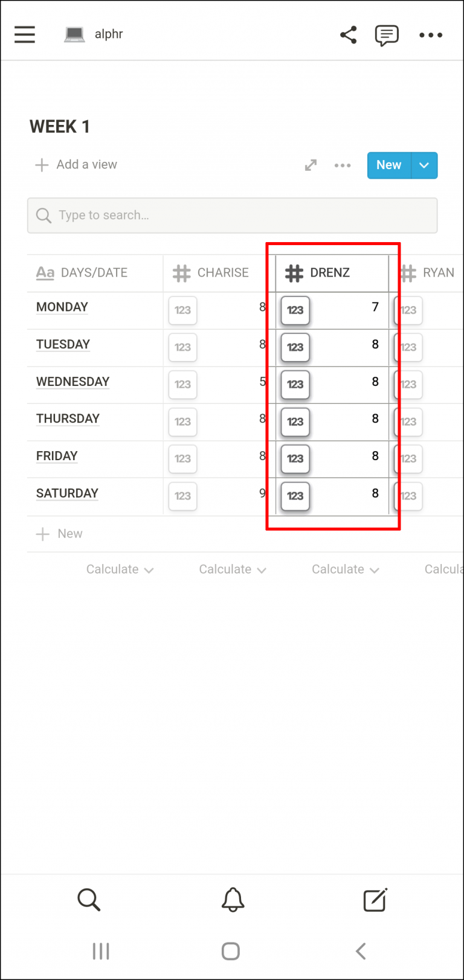Create a new note with the compose icon
This screenshot has height=980, width=464.
click(x=375, y=900)
